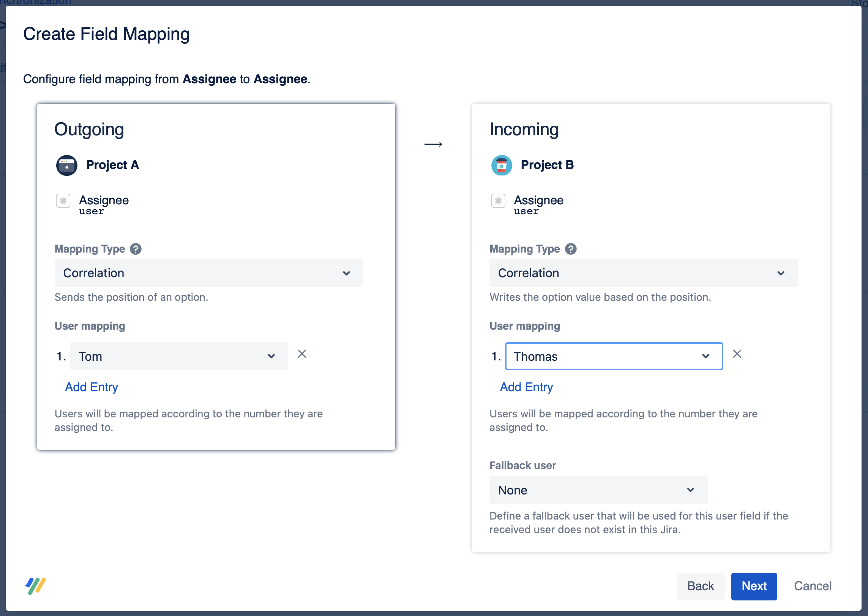The height and width of the screenshot is (616, 868).
Task: Remove the Thomas user mapping entry
Action: tap(737, 354)
